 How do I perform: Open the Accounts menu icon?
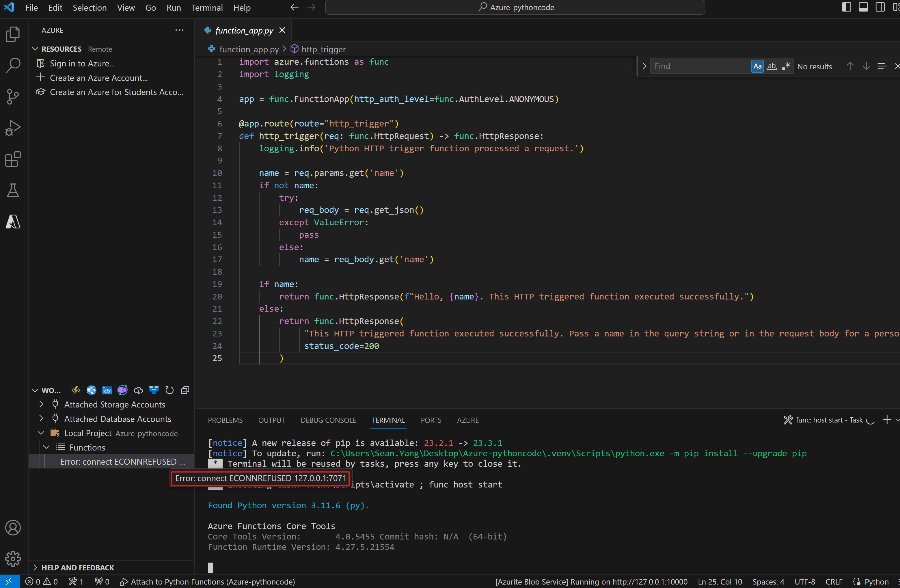pos(13,528)
